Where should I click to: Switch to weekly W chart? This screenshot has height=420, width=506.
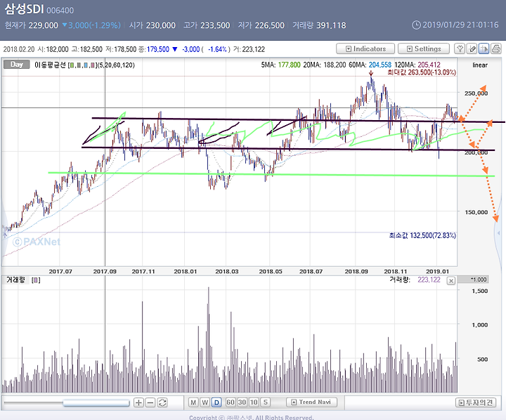pos(205,402)
